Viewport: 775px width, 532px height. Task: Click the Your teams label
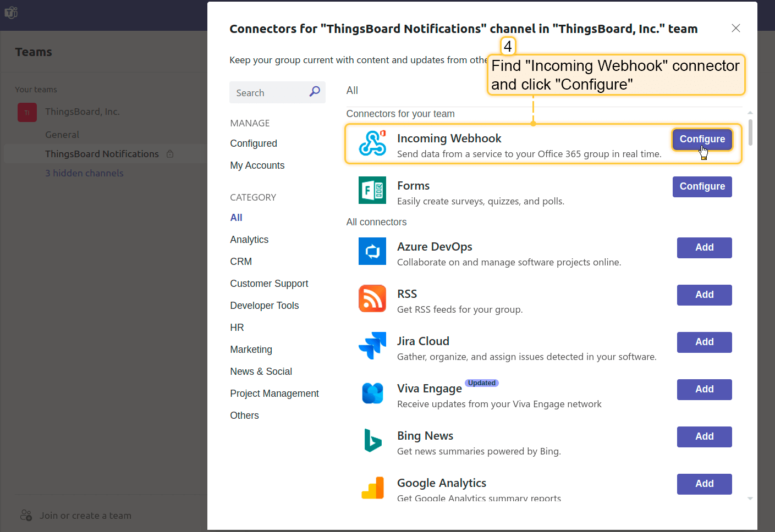[x=36, y=90]
